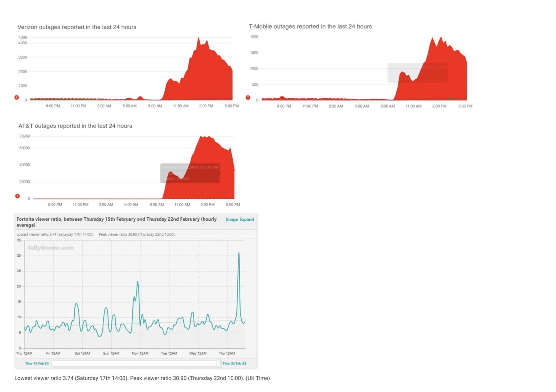The width and height of the screenshot is (556, 392).
Task: Click the '1500' label on T-Mobile axis
Action: (254, 53)
